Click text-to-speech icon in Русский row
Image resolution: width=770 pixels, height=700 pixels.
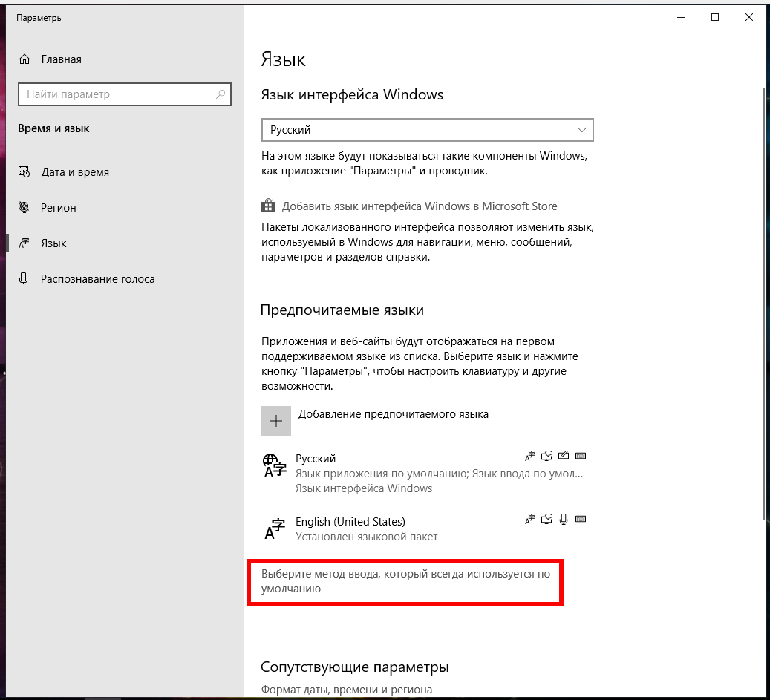[546, 456]
